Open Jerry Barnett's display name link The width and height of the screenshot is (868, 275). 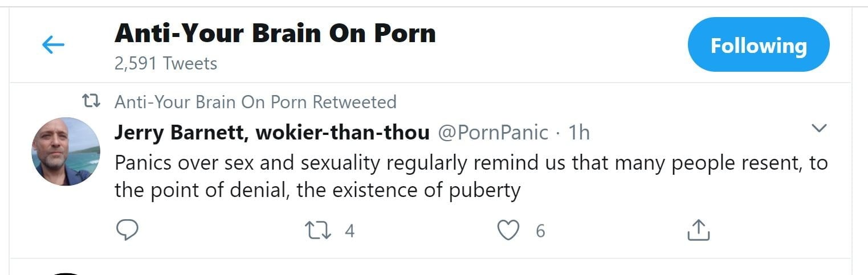coord(272,133)
